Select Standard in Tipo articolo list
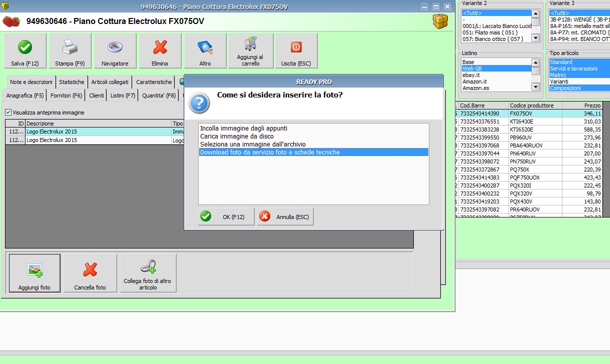Screen dimensions: 610x364 tap(579, 62)
